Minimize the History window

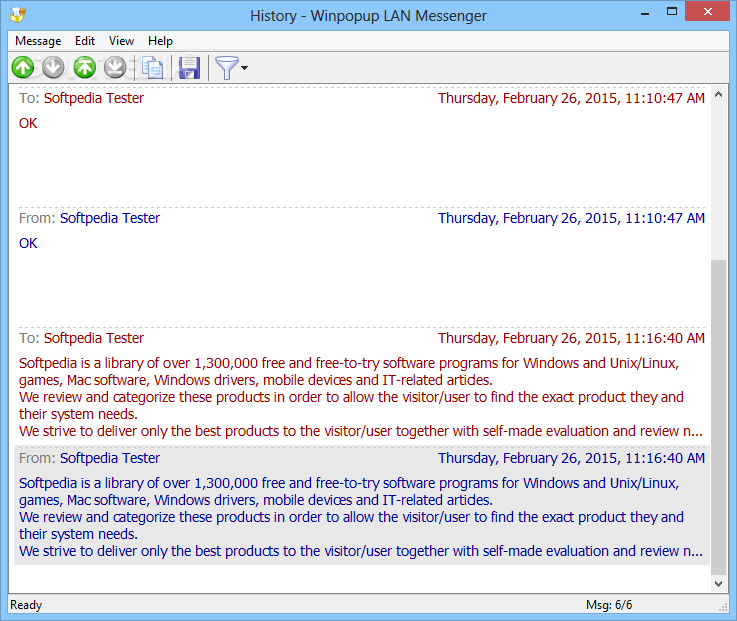[645, 13]
